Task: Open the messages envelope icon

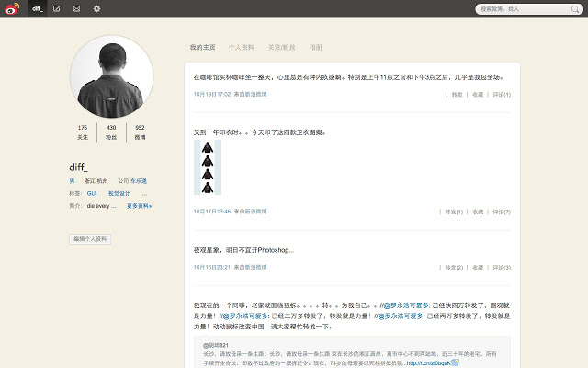Action: coord(76,8)
